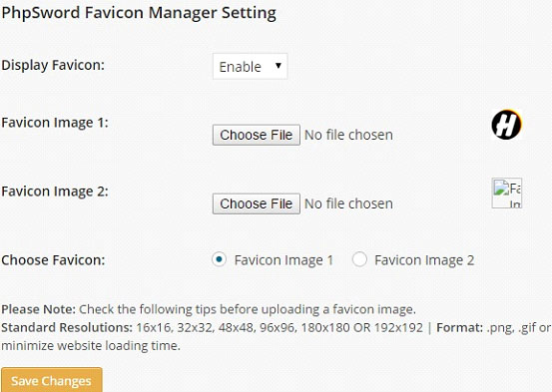The image size is (552, 392).
Task: Select the Favicon Image 1 radio button
Action: pyautogui.click(x=219, y=259)
